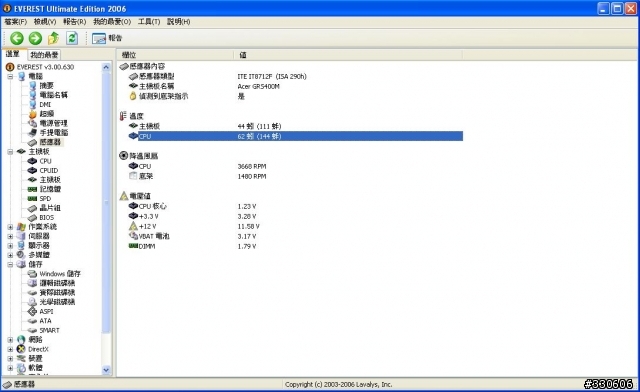Switch to the 我的最愛 tab in left panel

44,55
